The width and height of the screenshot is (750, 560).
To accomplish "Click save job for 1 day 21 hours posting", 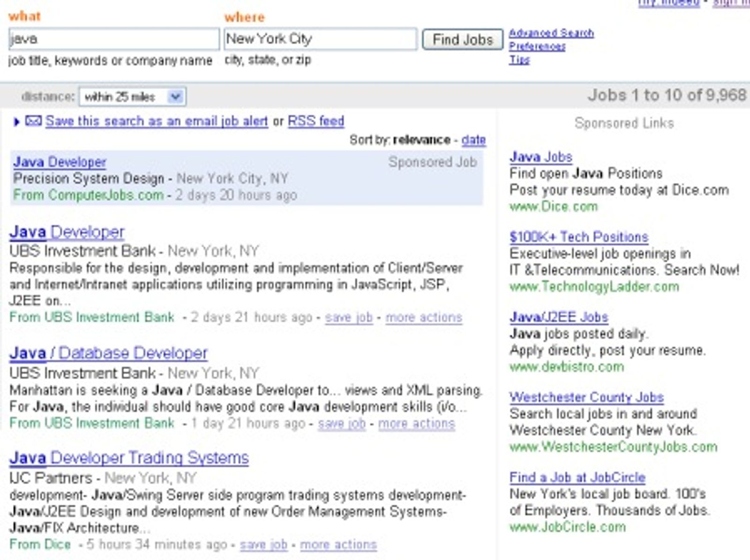I will click(x=342, y=423).
